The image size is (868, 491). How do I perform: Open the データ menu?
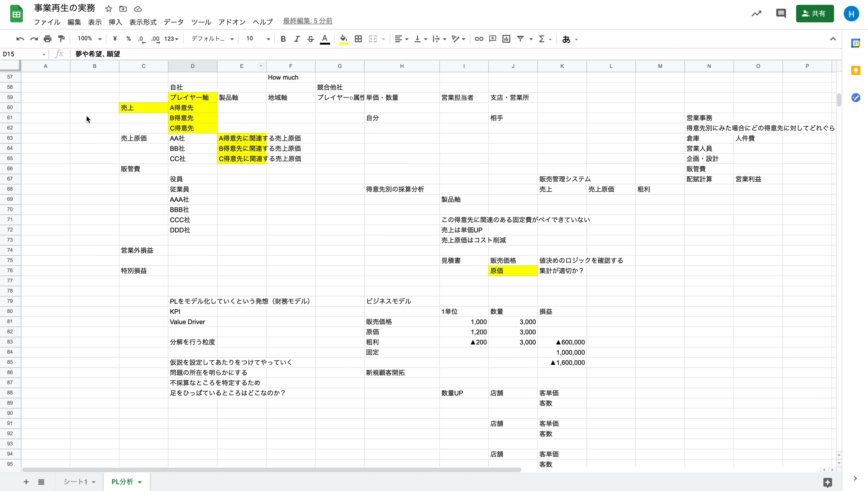click(173, 22)
